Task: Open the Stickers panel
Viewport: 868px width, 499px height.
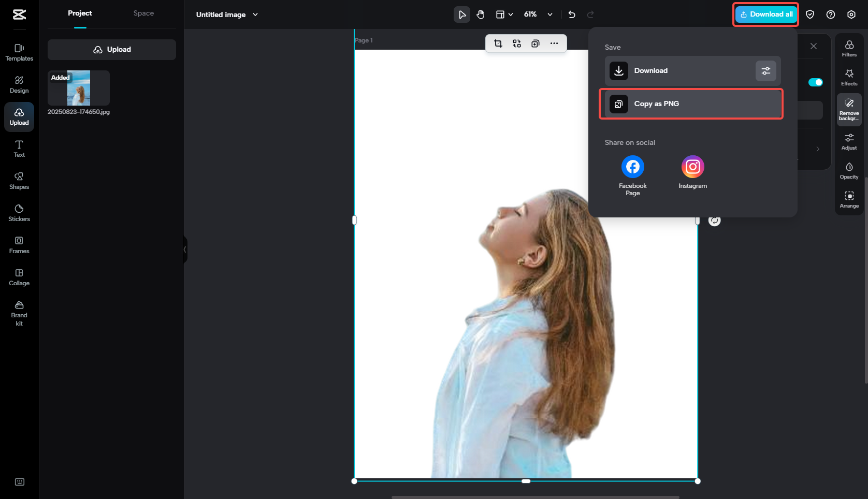Action: [19, 212]
